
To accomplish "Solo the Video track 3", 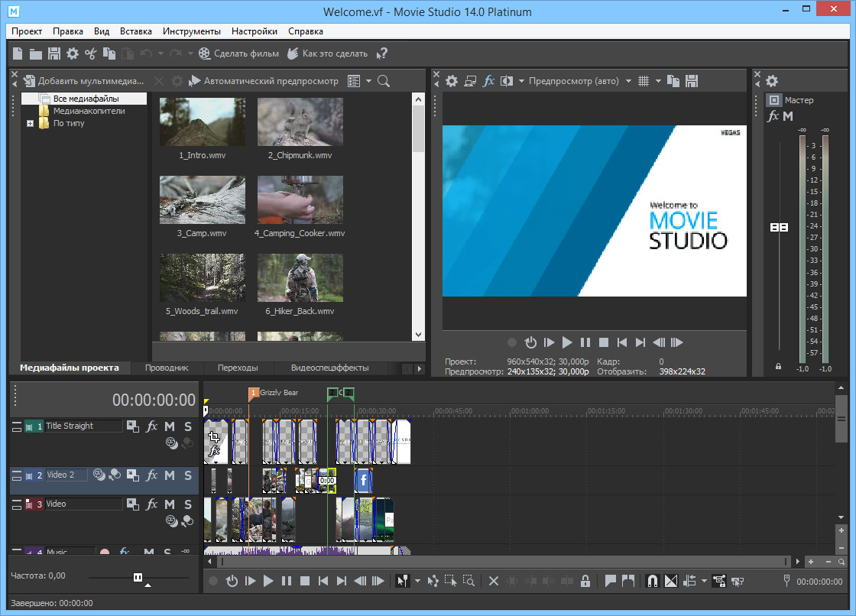I will pyautogui.click(x=187, y=504).
